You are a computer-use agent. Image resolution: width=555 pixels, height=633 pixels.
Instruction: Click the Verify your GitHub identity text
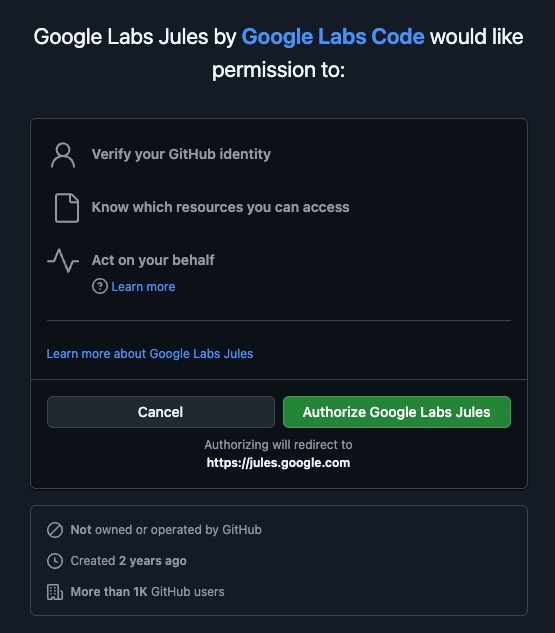coord(181,154)
